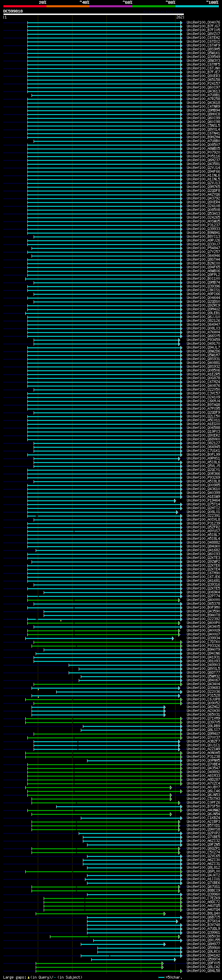Select the label UniRef100_Q40399
Image resolution: width=222 pixels, height=980 pixels.
(203, 493)
